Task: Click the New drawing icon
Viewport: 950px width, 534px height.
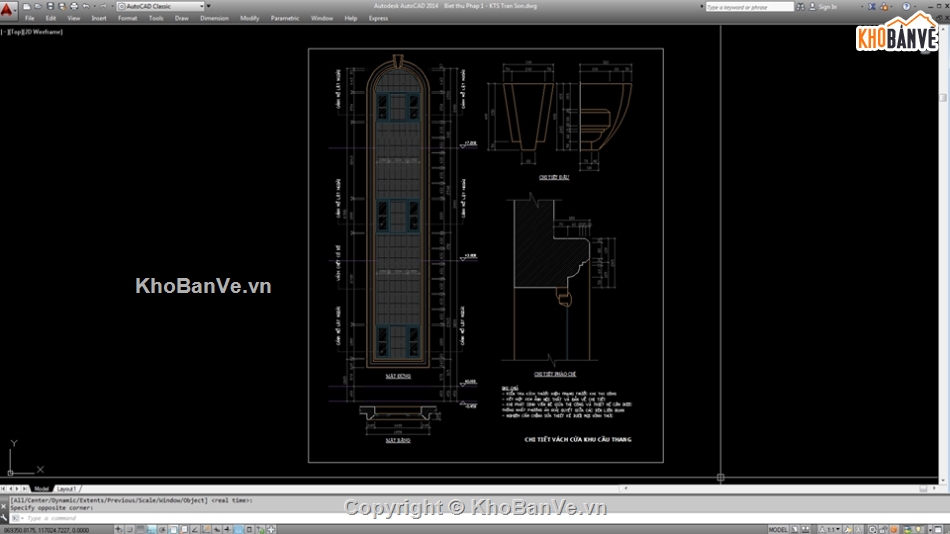Action: 26,6
